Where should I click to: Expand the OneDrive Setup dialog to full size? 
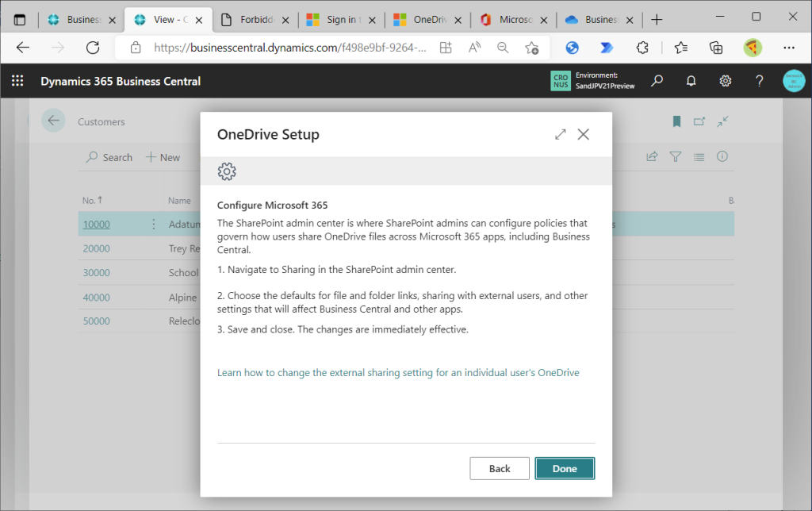point(561,134)
